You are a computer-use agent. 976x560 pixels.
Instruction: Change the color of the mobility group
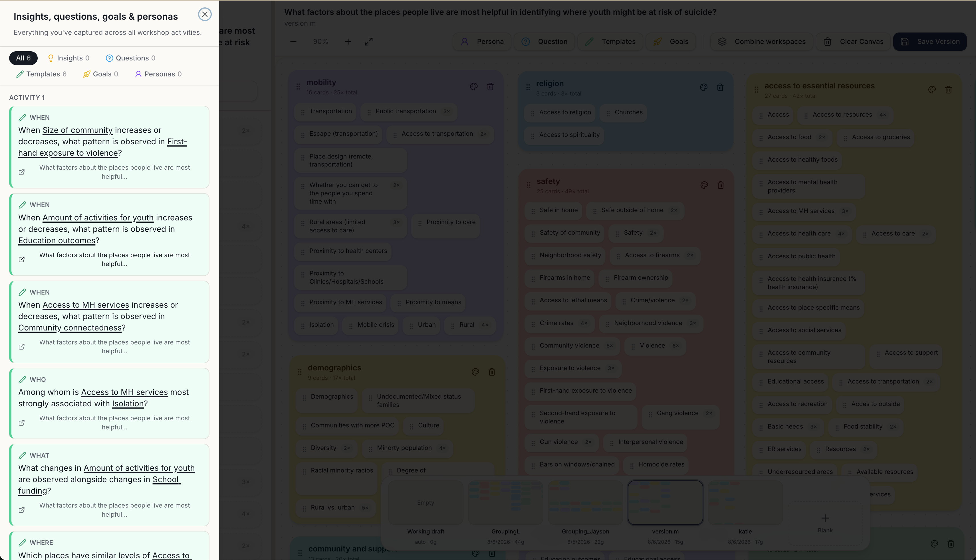click(x=474, y=87)
